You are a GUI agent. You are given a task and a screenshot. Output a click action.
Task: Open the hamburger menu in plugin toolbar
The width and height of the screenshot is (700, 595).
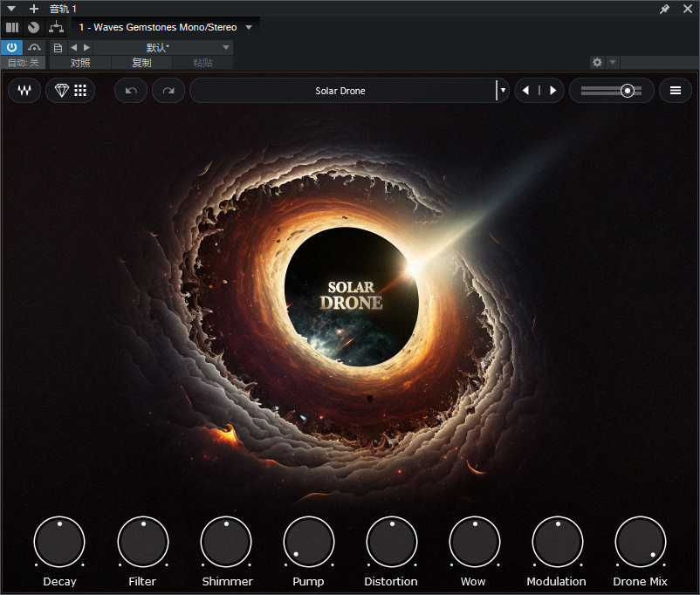click(x=676, y=91)
